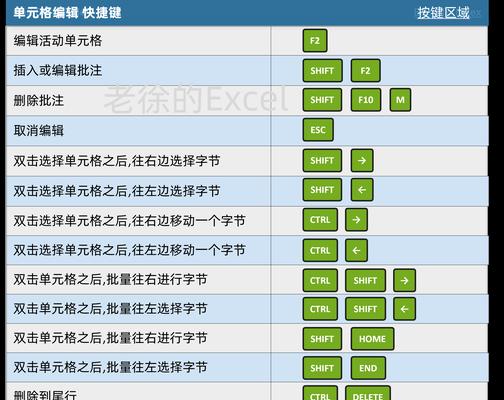The height and width of the screenshot is (400, 504).
Task: Select text 双击选择单元格之后,往左边选择字节
Action: (x=117, y=191)
